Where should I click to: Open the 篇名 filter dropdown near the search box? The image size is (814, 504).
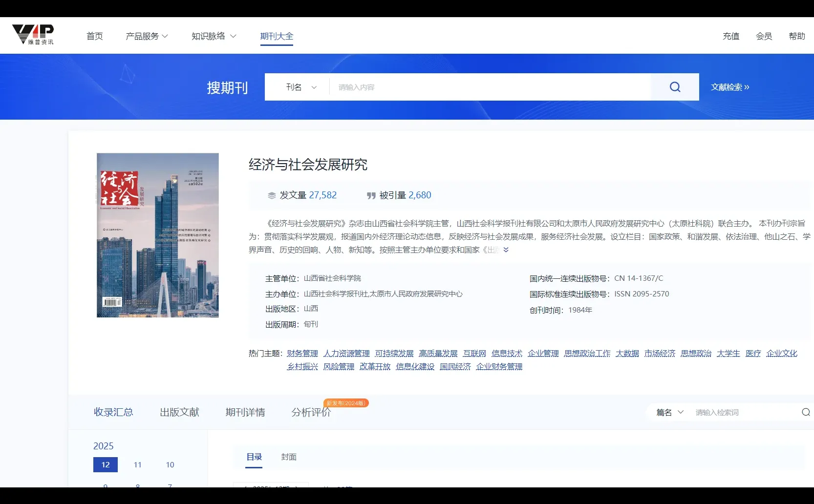pyautogui.click(x=670, y=412)
